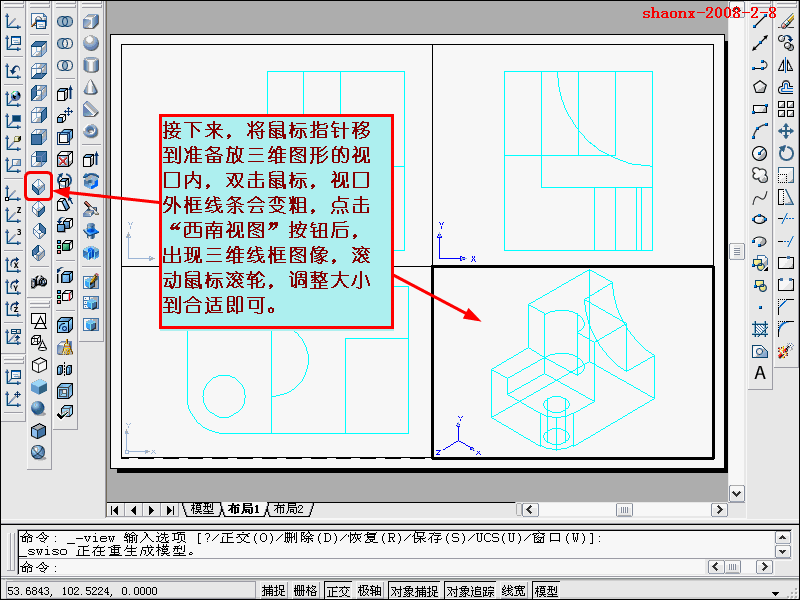Click command window scroll up arrow
The image size is (800, 600).
click(x=783, y=537)
